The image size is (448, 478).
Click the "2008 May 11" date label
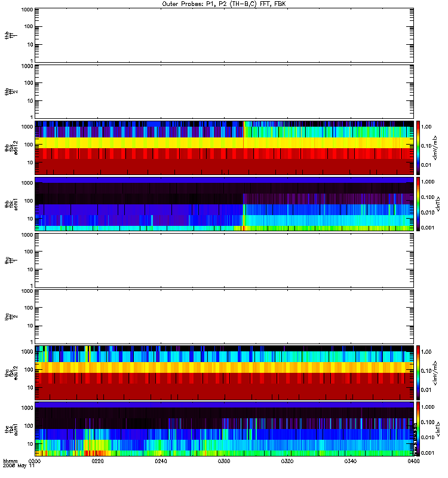pyautogui.click(x=19, y=465)
